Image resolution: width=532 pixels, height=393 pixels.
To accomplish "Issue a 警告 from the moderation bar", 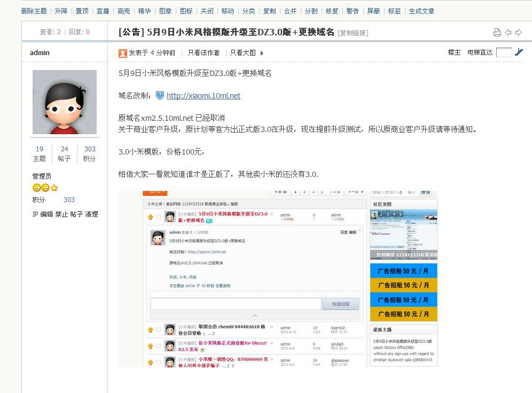I will [353, 11].
